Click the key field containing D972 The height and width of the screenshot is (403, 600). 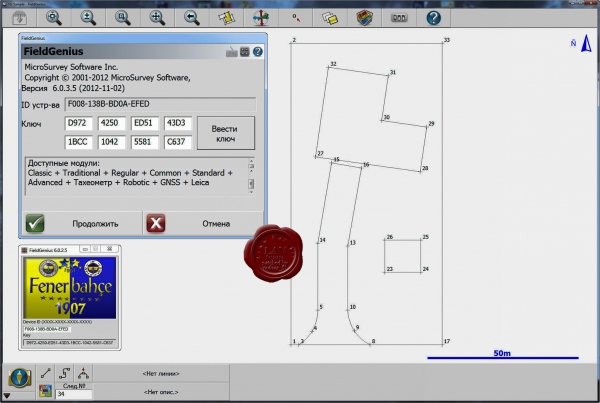pos(78,123)
